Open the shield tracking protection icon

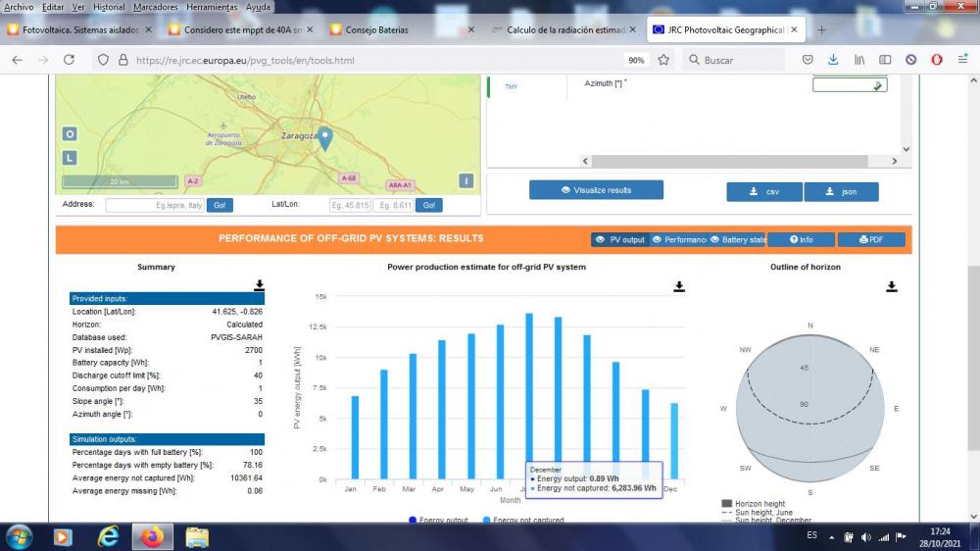103,60
